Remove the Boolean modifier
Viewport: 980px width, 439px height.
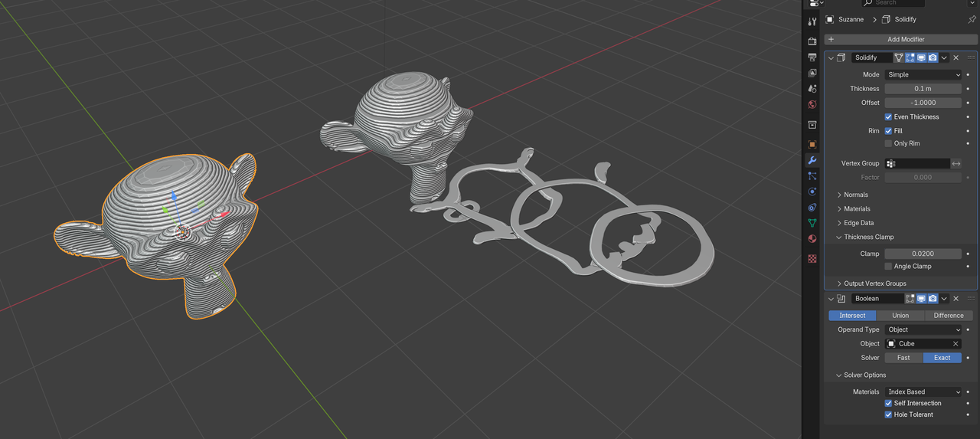tap(955, 298)
